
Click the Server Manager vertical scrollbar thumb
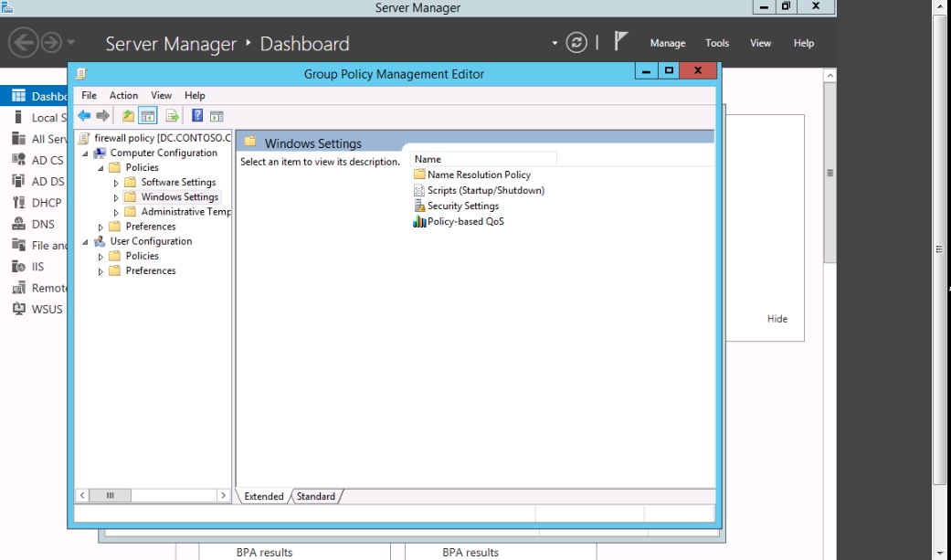tap(829, 173)
